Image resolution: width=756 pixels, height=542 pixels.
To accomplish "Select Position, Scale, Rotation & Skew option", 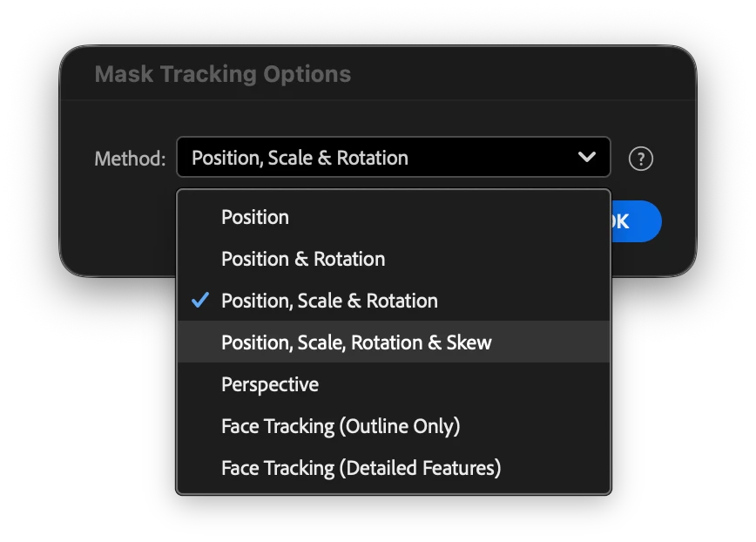I will [356, 342].
